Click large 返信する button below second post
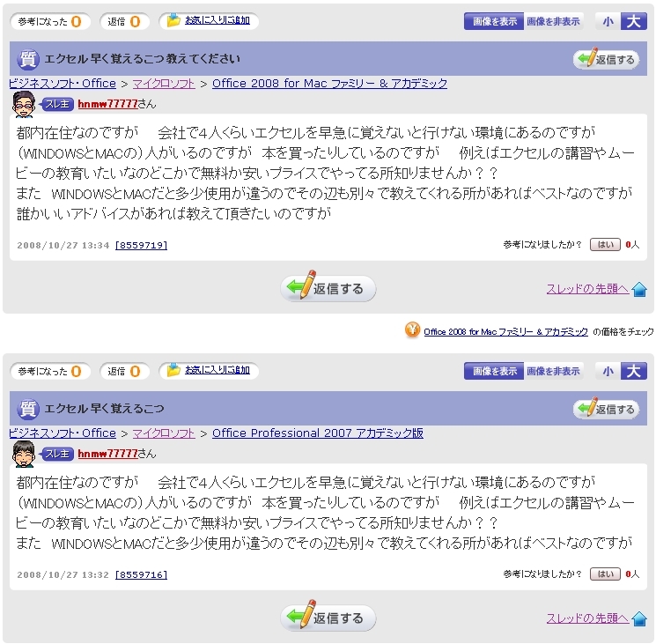656x644 pixels. pyautogui.click(x=328, y=618)
